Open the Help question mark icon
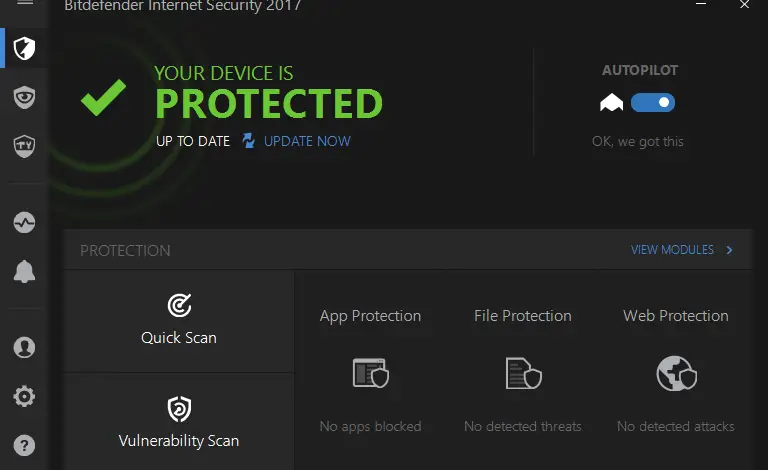Screen dimensions: 768x470 click(x=25, y=445)
